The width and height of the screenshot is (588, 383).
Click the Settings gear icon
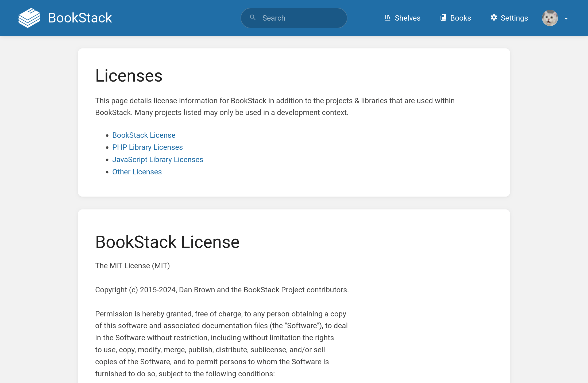coord(494,18)
